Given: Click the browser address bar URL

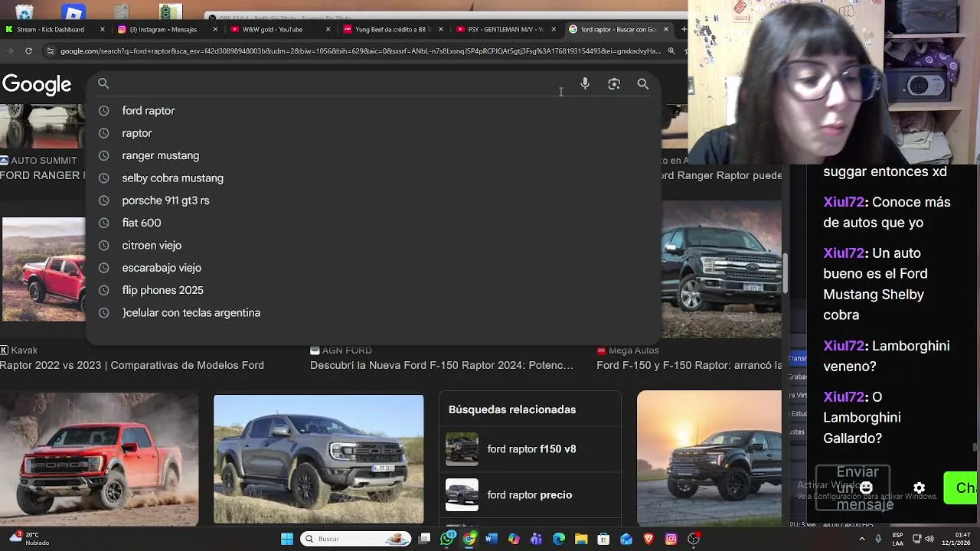Looking at the screenshot, I should click(360, 51).
